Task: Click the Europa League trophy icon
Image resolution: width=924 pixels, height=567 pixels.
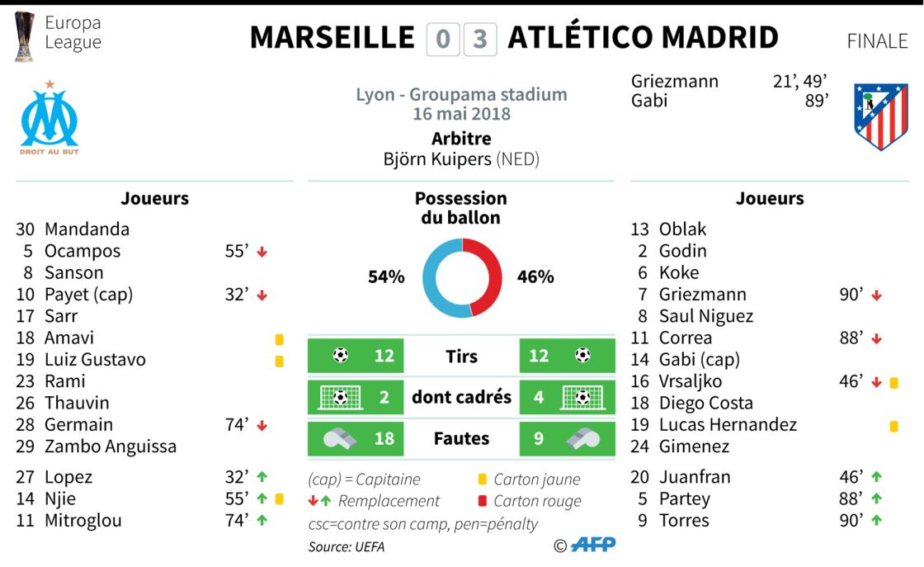Action: 25,36
